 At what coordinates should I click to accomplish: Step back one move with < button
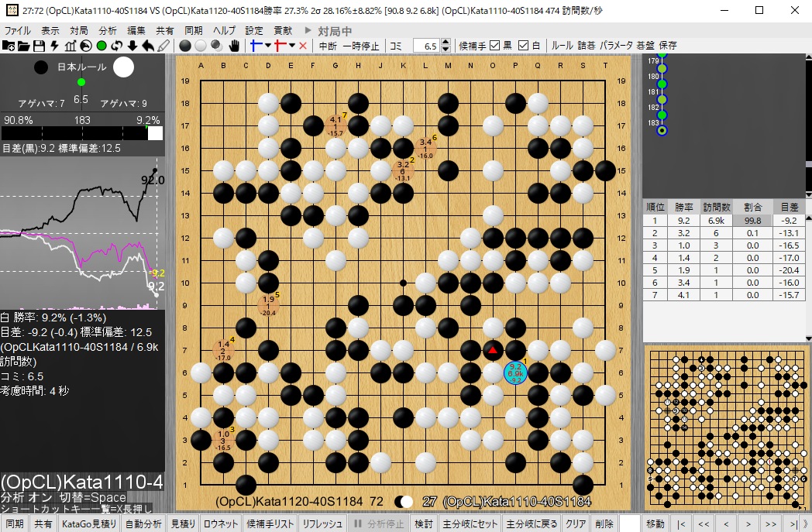pos(726,524)
